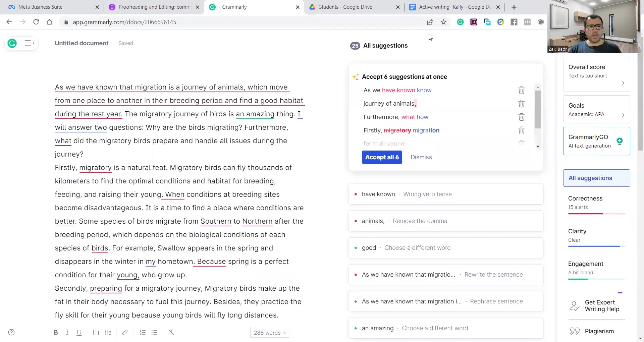The width and height of the screenshot is (644, 342).
Task: Click the Underline formatting icon
Action: point(79,332)
